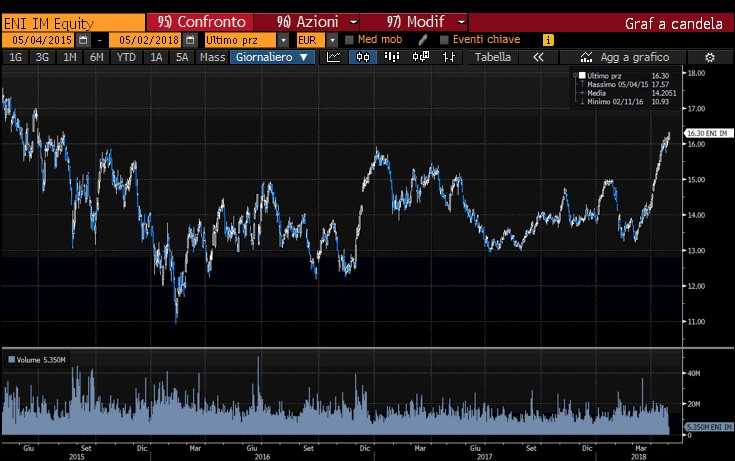735x461 pixels.
Task: Open the Ultimo prz dropdown arrow
Action: 283,40
